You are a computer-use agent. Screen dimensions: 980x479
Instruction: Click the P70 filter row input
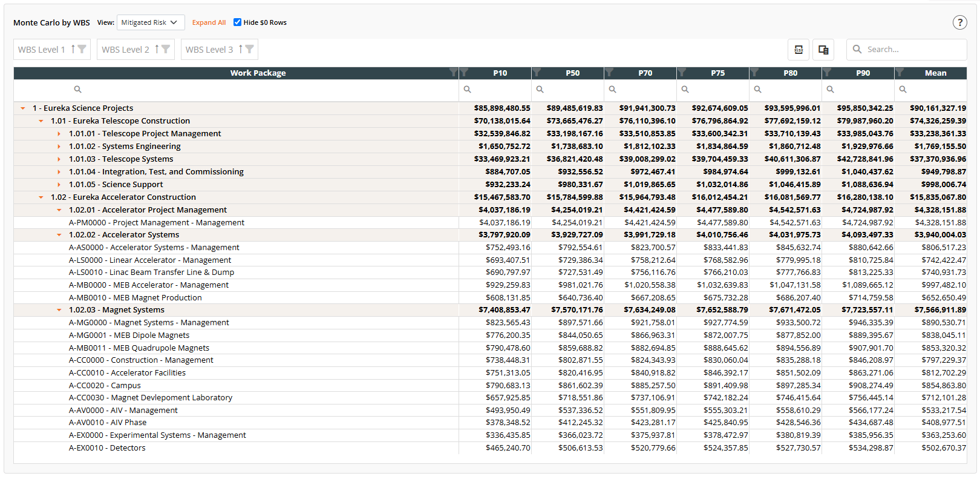click(640, 89)
